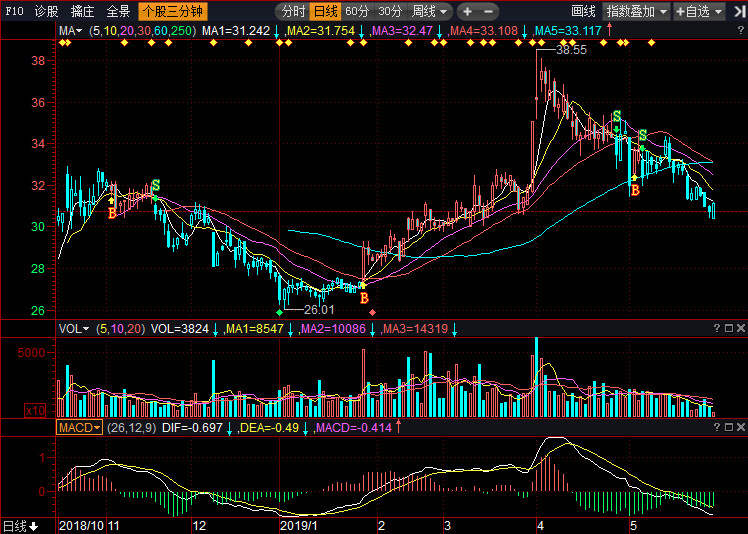The width and height of the screenshot is (748, 534).
Task: Click the MA2=31.754 value
Action: point(321,31)
